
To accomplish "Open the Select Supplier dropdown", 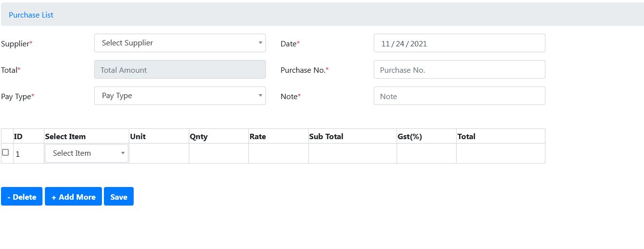I will pos(180,43).
